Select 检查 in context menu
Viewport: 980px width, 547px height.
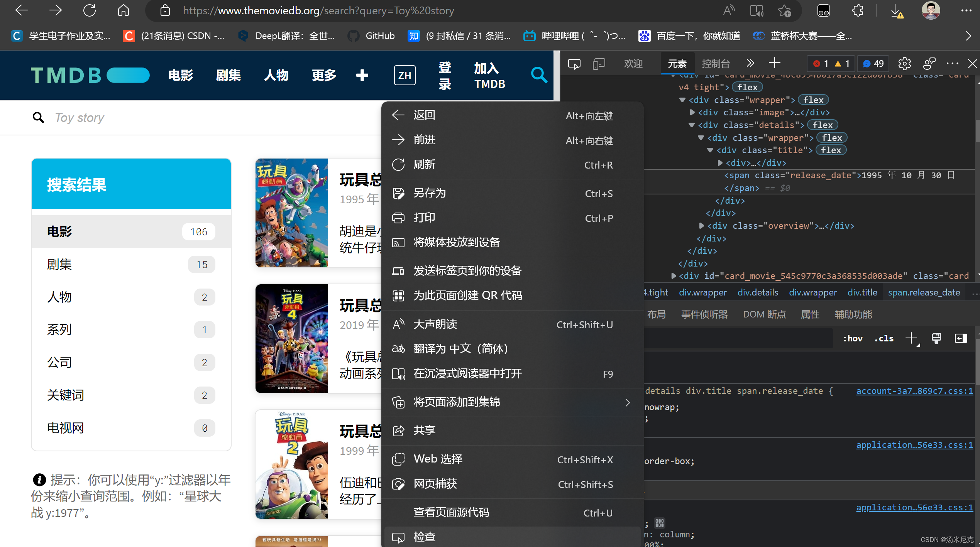(512, 537)
